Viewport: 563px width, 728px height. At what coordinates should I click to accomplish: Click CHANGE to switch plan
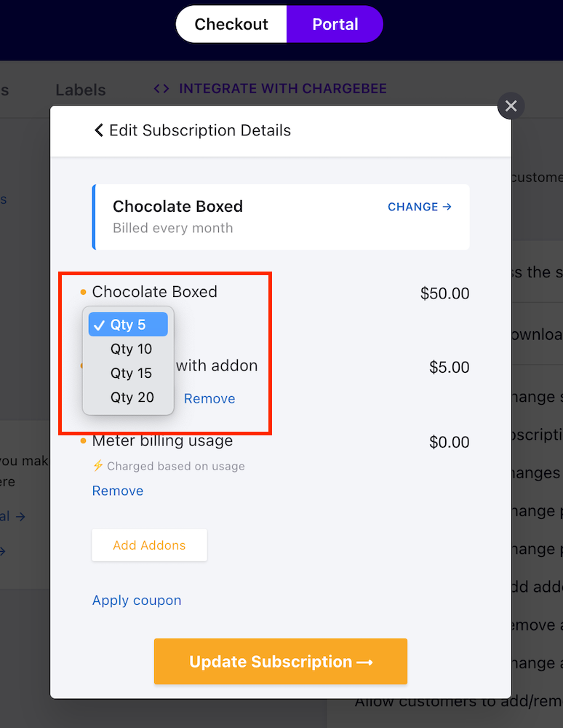click(x=412, y=207)
